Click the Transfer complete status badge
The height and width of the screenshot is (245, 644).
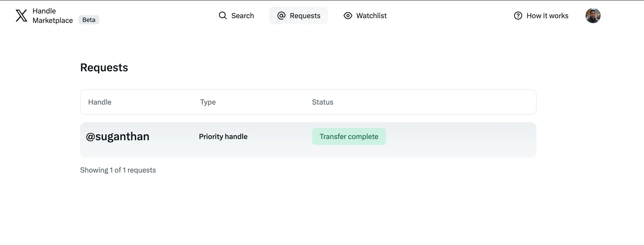(349, 136)
